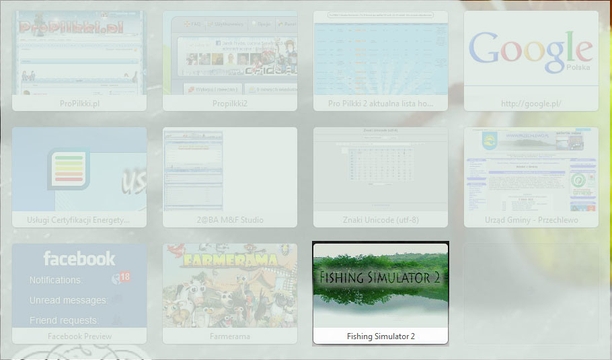Click the Facebook Preview caption label
The image size is (612, 360).
tap(80, 336)
